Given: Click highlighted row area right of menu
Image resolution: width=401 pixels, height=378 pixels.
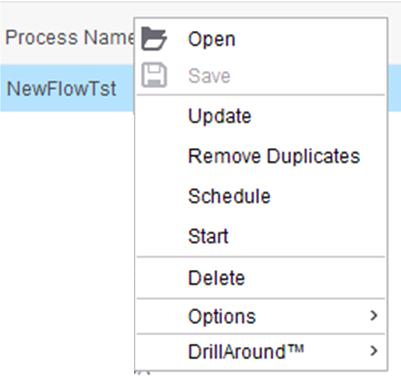Looking at the screenshot, I should (x=395, y=88).
